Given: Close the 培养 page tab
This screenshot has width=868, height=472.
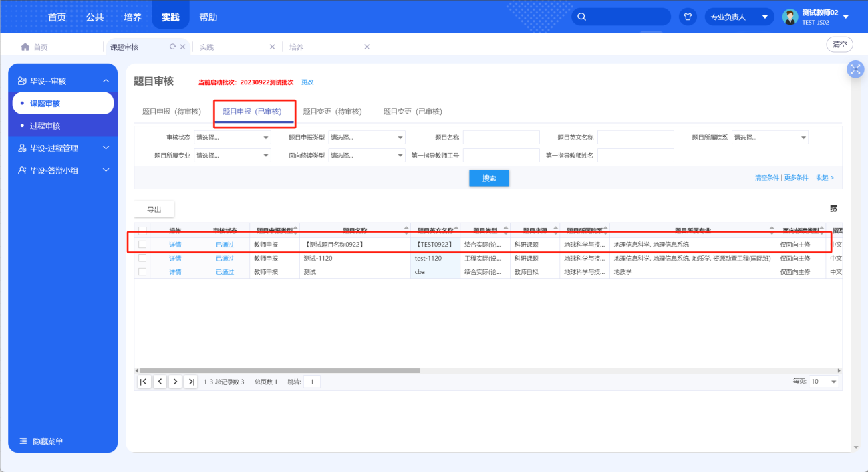Looking at the screenshot, I should [367, 47].
